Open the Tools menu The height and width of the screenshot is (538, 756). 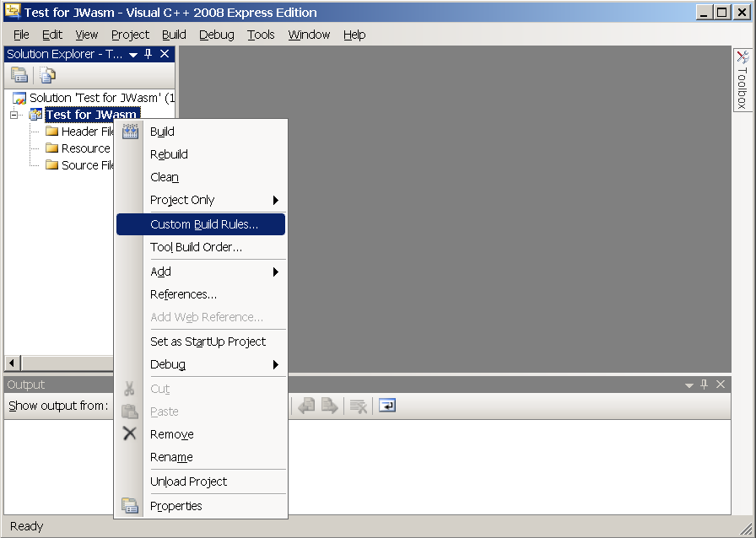coord(261,35)
